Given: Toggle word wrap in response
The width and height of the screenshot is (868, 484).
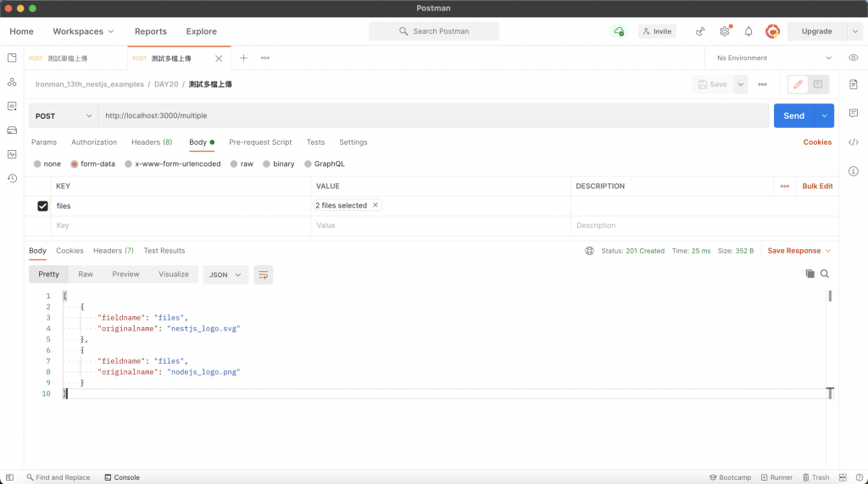Looking at the screenshot, I should 263,275.
